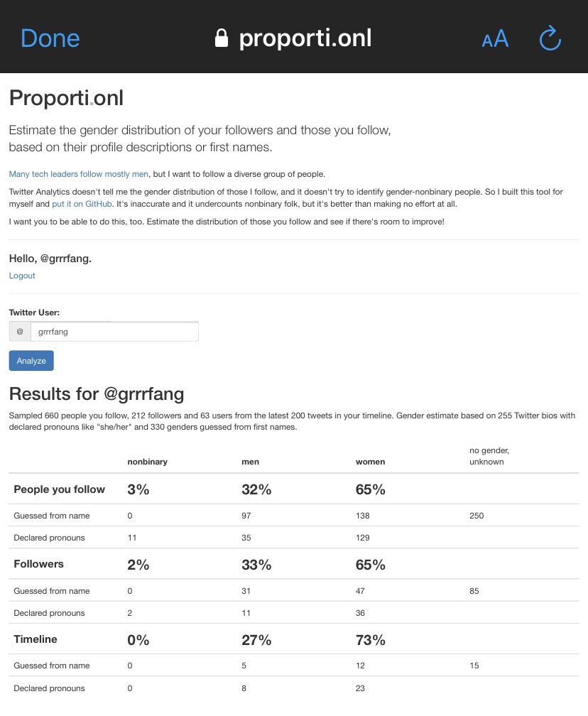The width and height of the screenshot is (588, 716).
Task: Select the Timeline row header
Action: (36, 639)
